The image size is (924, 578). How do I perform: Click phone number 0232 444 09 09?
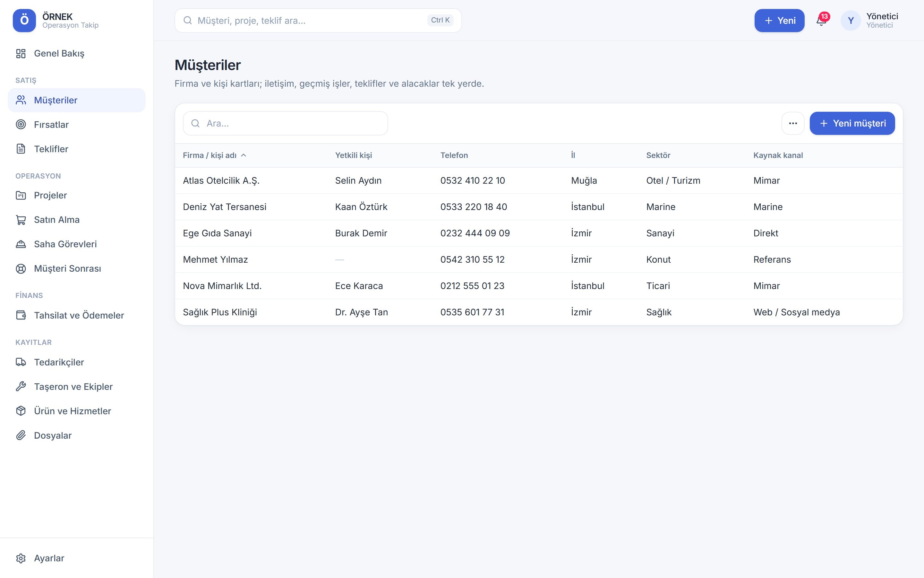[x=475, y=233]
